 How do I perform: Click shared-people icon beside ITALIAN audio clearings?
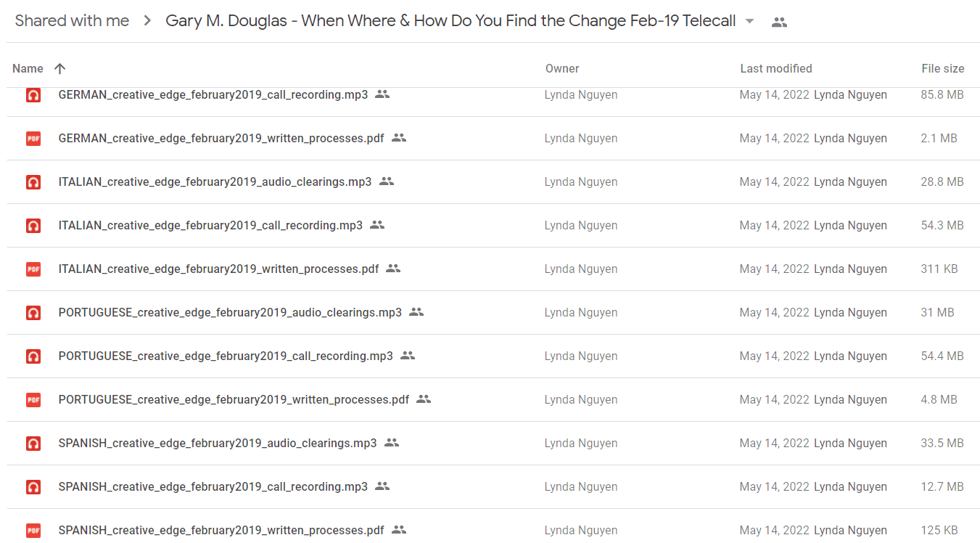click(387, 181)
